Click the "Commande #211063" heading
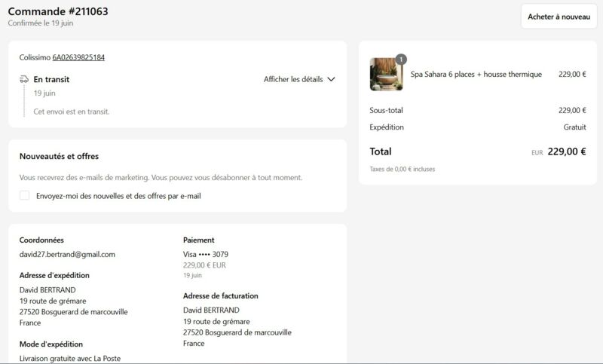Image resolution: width=603 pixels, height=364 pixels. tap(58, 11)
